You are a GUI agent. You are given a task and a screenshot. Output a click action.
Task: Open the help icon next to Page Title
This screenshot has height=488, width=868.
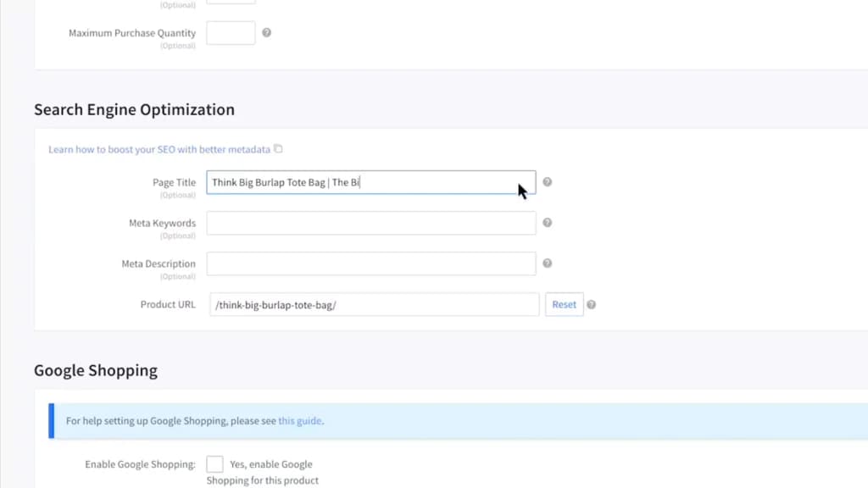pos(547,182)
